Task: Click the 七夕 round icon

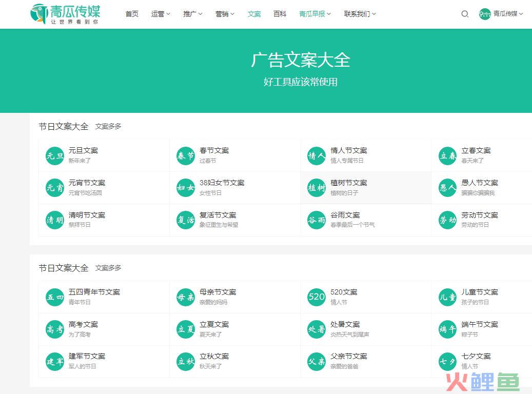Action: click(447, 361)
